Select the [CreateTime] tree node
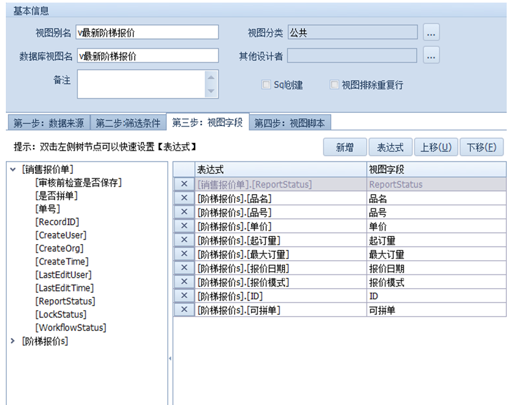Image resolution: width=532 pixels, height=405 pixels. [62, 262]
